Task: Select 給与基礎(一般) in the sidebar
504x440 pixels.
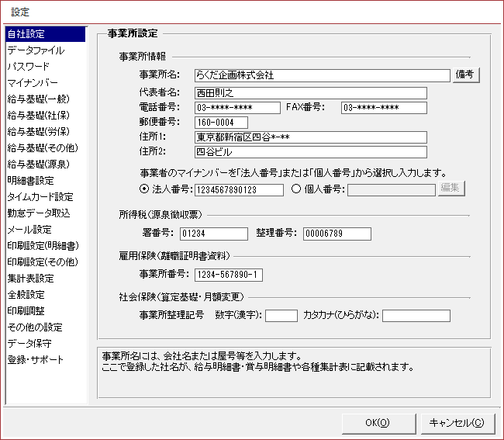Action: pyautogui.click(x=36, y=99)
